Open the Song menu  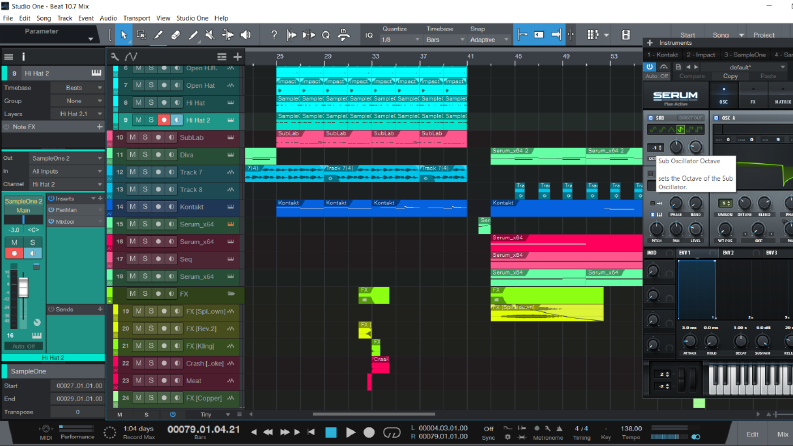(x=43, y=18)
